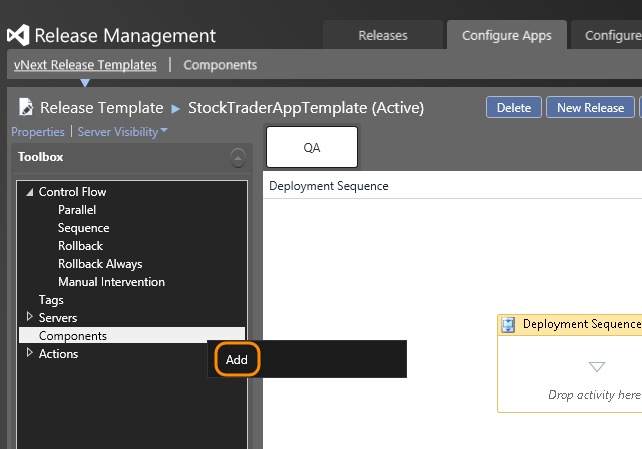The width and height of the screenshot is (642, 449).
Task: Click the Delete button
Action: pos(514,108)
